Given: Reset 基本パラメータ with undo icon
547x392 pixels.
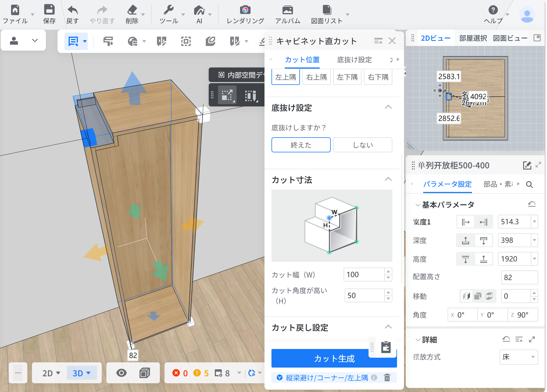Looking at the screenshot, I should pos(532,204).
